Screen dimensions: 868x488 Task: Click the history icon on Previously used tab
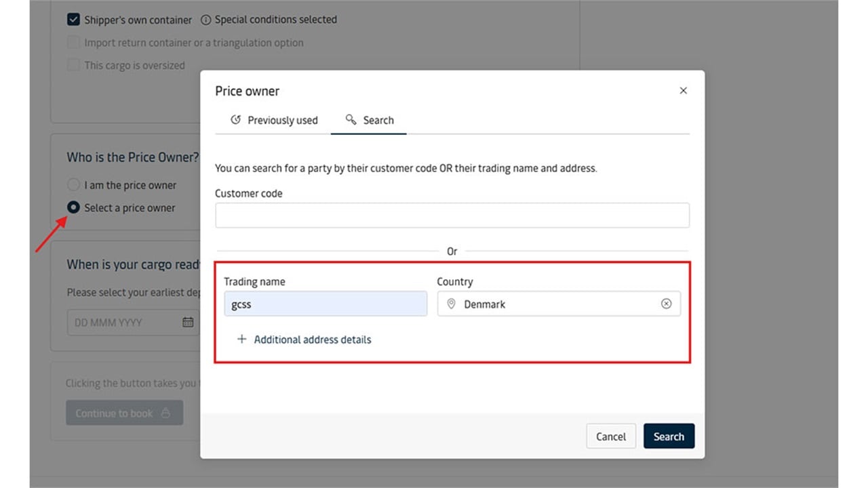tap(236, 120)
